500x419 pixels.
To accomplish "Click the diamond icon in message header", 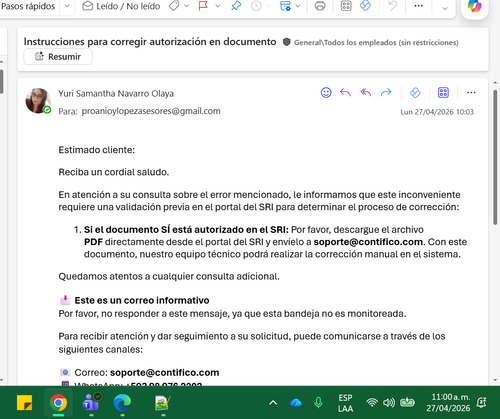I will pyautogui.click(x=415, y=92).
